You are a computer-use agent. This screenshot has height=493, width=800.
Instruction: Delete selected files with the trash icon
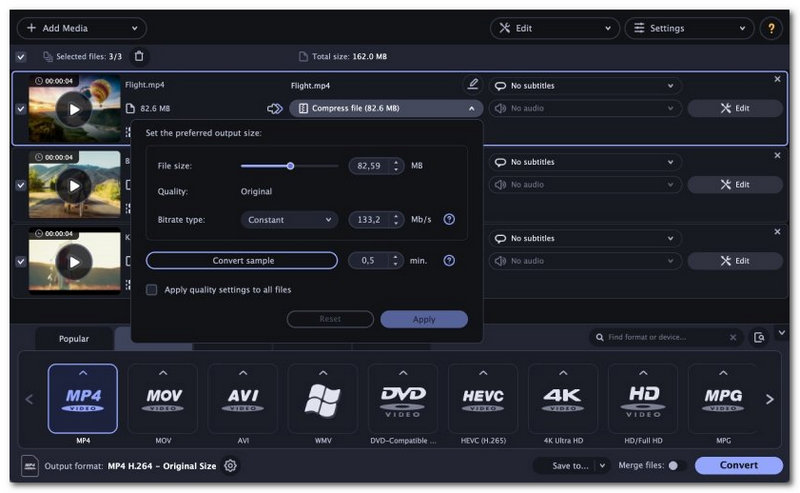click(139, 56)
